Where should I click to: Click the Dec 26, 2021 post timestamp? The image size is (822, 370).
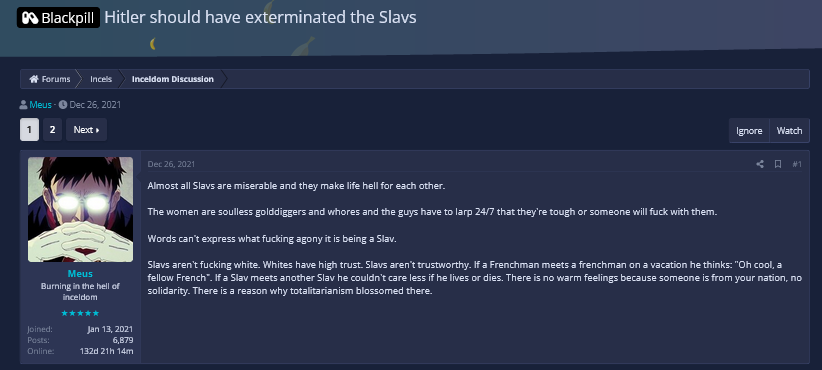171,164
